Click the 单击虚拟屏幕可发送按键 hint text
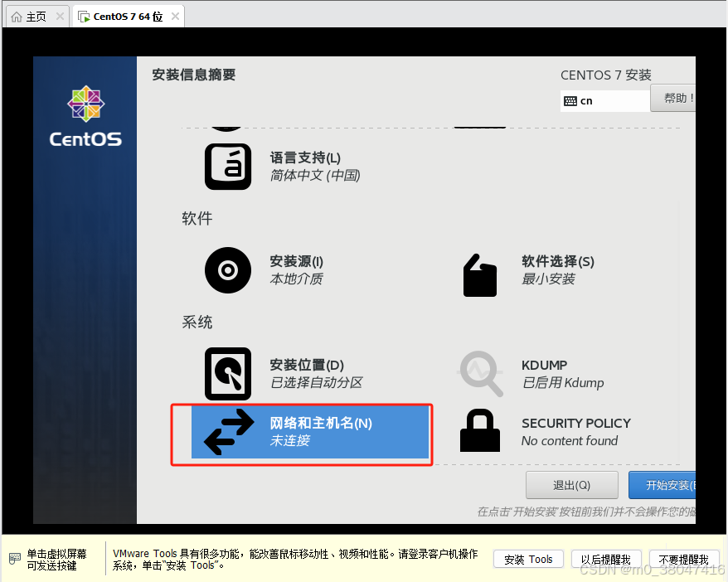Screen dimensions: 728x582 click(x=56, y=560)
